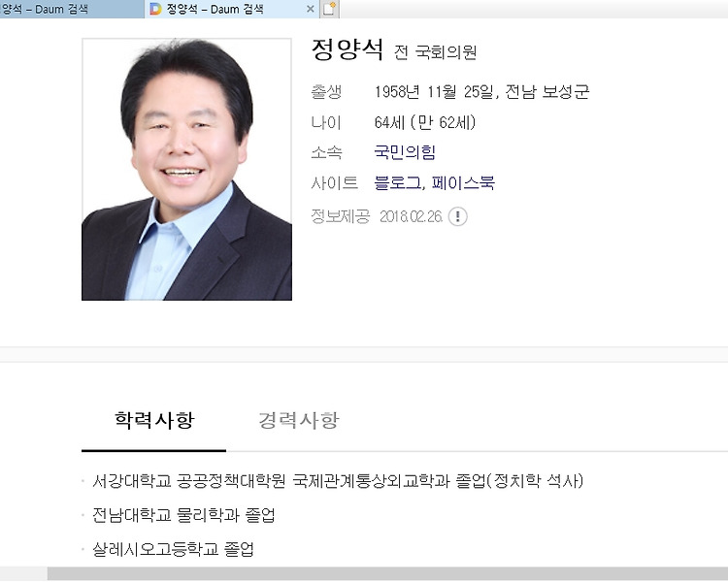
Task: Open the 학력사항 tab
Action: [153, 420]
